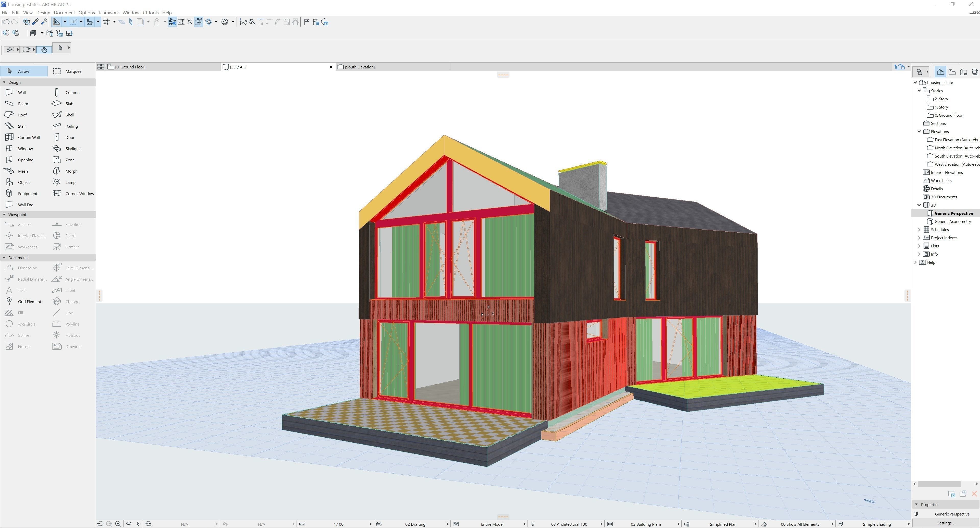Open the Document menu
This screenshot has height=528, width=980.
click(x=64, y=13)
